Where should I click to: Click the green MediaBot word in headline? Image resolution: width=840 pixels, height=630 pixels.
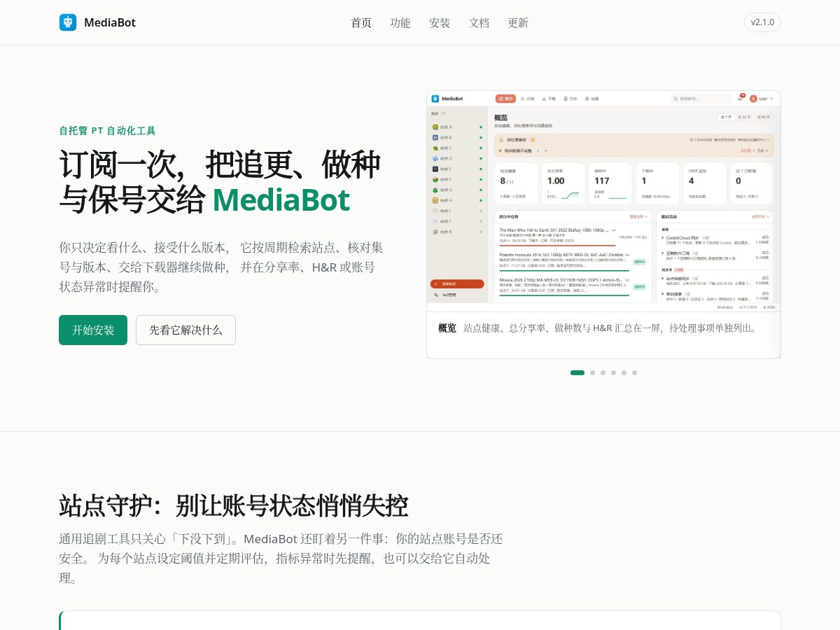point(281,199)
